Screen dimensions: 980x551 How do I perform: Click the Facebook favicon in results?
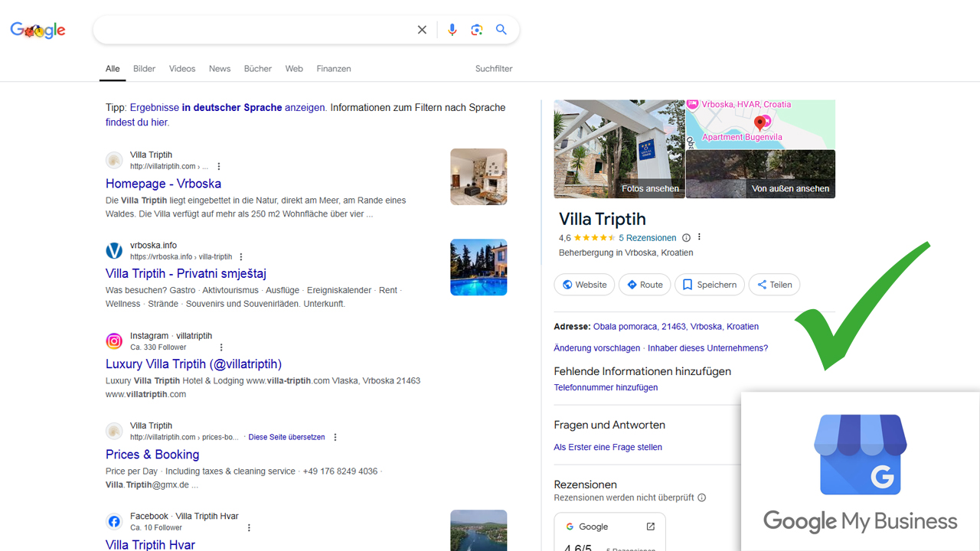[x=114, y=522]
